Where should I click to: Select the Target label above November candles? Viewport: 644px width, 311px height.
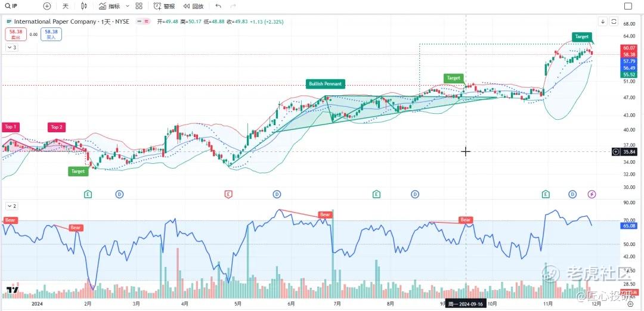click(581, 36)
